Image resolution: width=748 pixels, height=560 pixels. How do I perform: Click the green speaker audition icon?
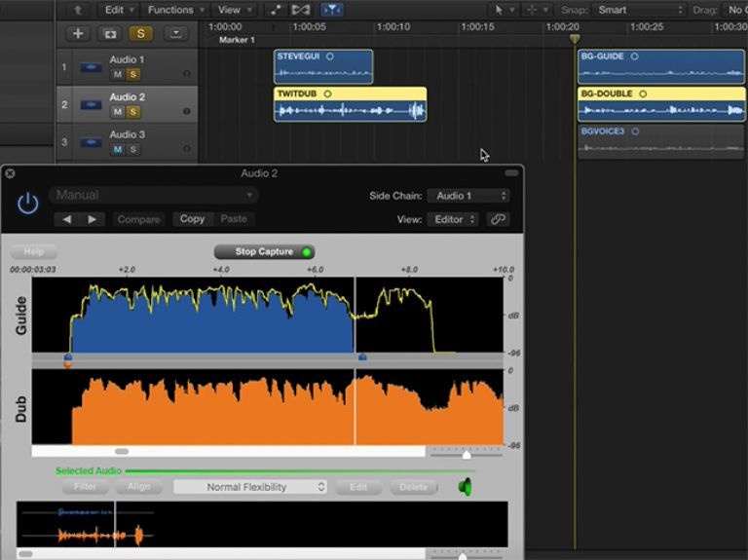coord(466,487)
